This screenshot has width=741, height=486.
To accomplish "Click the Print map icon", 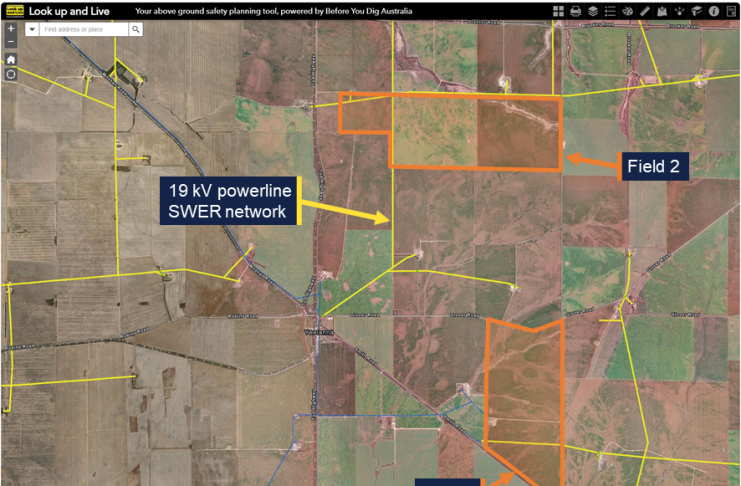I will pyautogui.click(x=575, y=11).
